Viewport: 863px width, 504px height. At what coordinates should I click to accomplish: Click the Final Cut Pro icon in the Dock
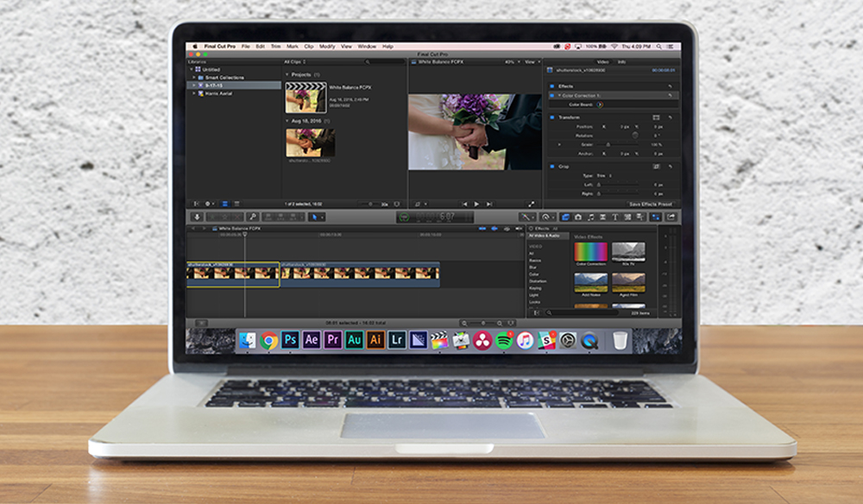click(x=439, y=342)
